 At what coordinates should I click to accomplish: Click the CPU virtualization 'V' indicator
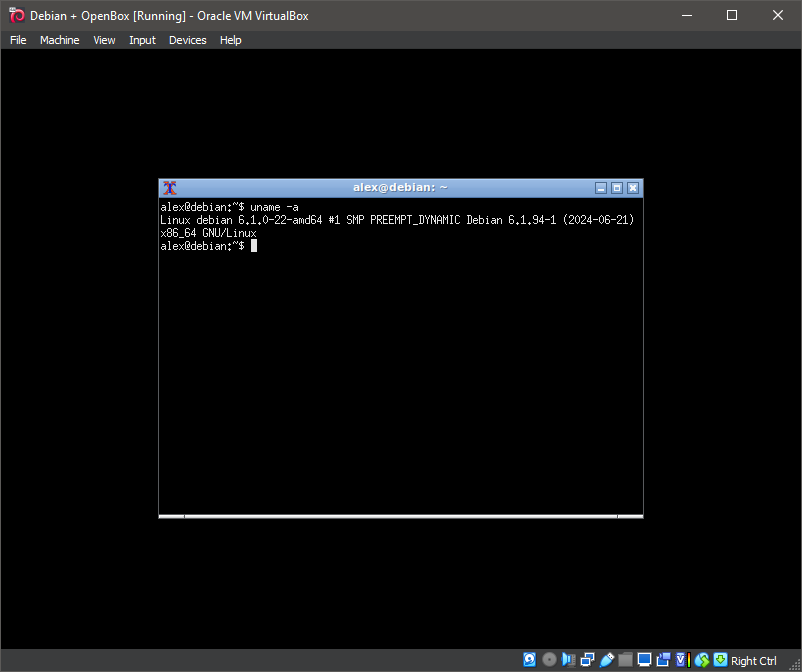[x=682, y=660]
